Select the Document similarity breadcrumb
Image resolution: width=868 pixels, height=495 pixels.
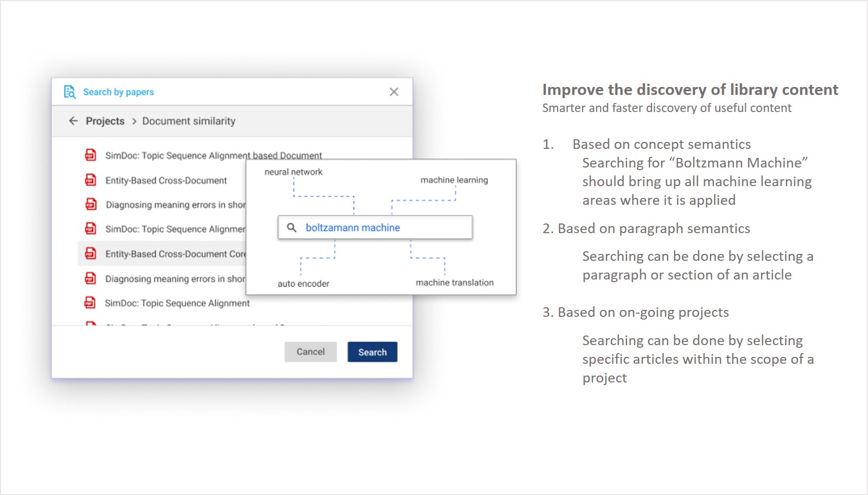coord(188,121)
